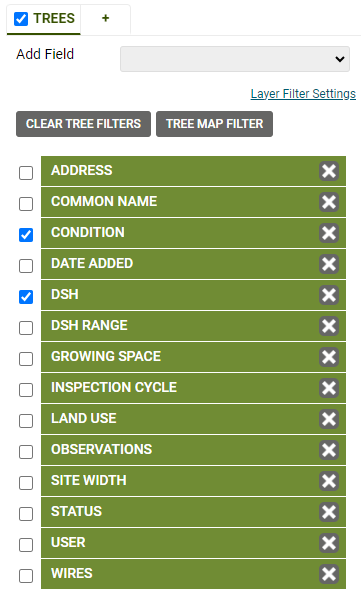Click the X icon on GROWING SPACE
Viewport: 363px width, 596px height.
(329, 357)
